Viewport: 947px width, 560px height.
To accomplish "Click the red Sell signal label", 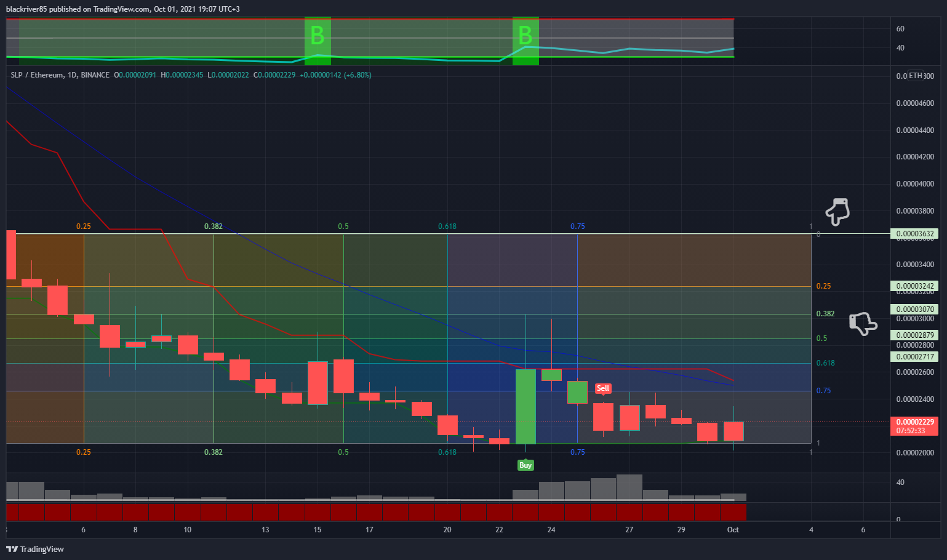I will click(x=603, y=388).
